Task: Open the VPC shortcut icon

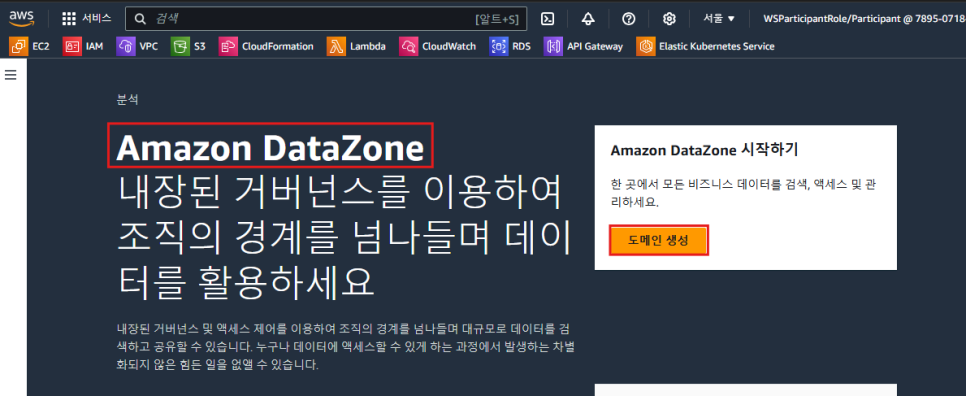Action: (125, 46)
